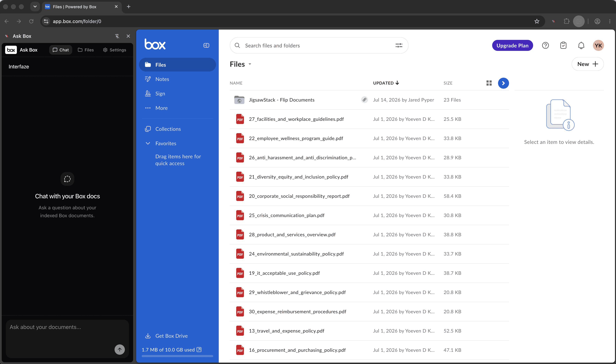The height and width of the screenshot is (364, 616).
Task: Open Chrome profile icon
Action: [597, 21]
